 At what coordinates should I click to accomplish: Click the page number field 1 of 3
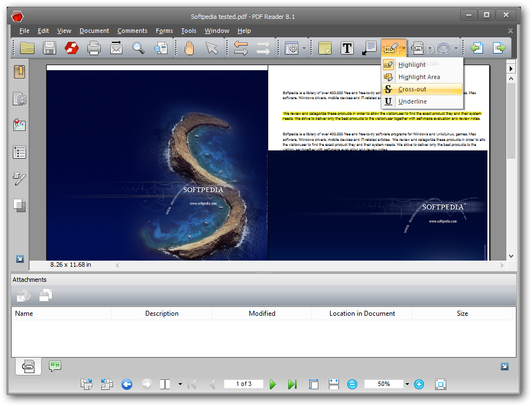tap(244, 384)
